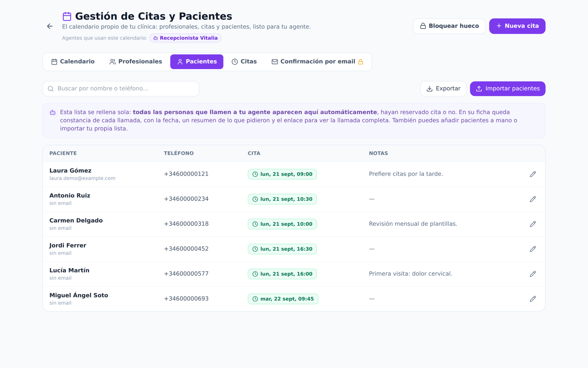Click phone number +34600000452
588x368 pixels.
(x=186, y=249)
